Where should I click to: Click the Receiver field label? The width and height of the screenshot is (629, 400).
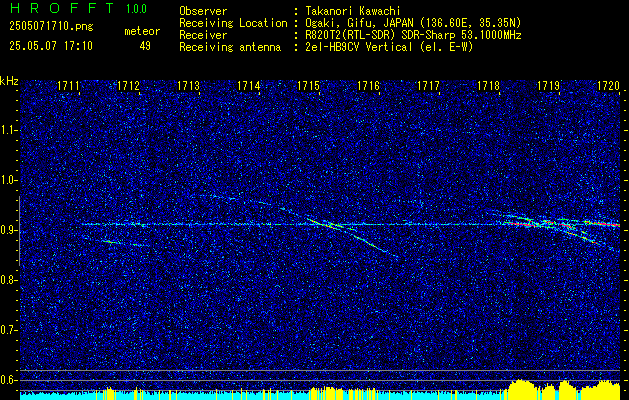pyautogui.click(x=203, y=35)
